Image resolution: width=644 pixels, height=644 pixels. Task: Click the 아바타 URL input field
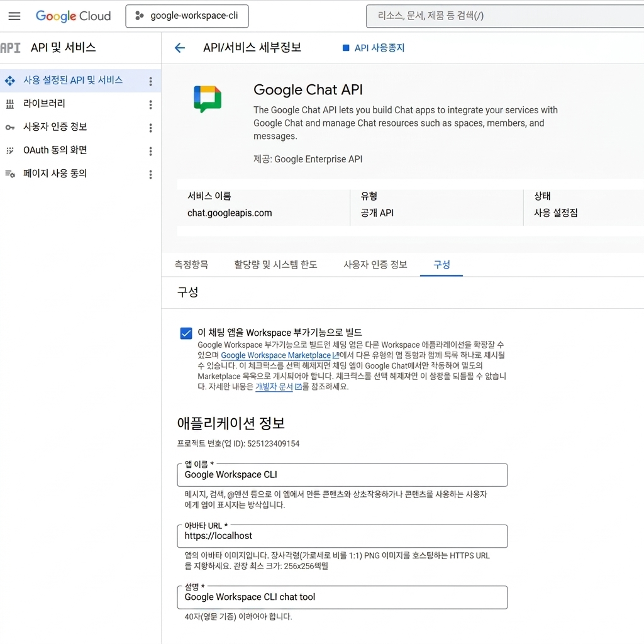pyautogui.click(x=342, y=536)
